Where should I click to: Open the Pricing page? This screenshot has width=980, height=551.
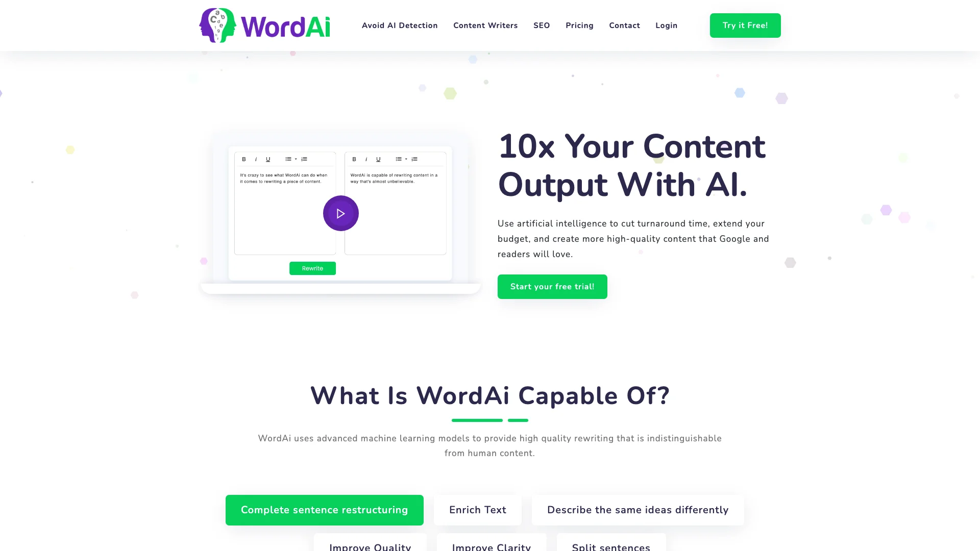pyautogui.click(x=579, y=25)
